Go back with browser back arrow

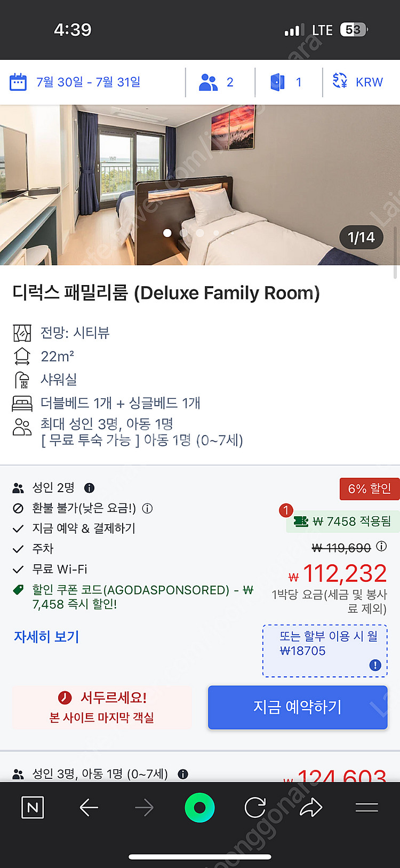(x=89, y=807)
